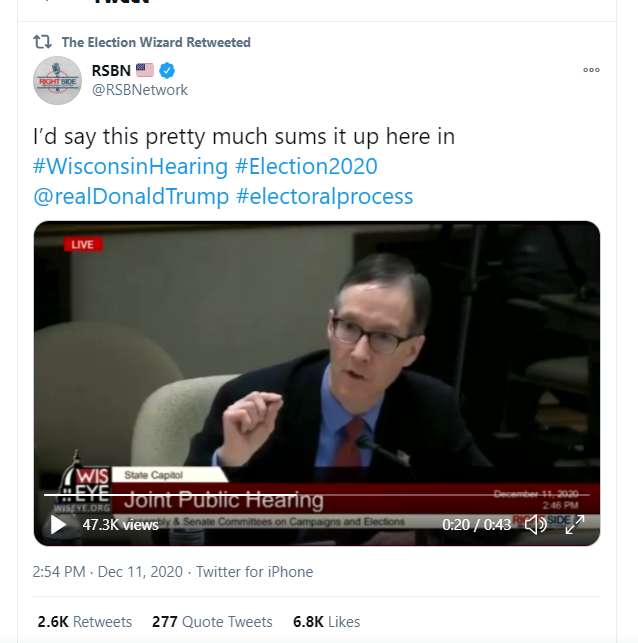Image resolution: width=638 pixels, height=643 pixels.
Task: Click the RSBN display name
Action: point(111,70)
